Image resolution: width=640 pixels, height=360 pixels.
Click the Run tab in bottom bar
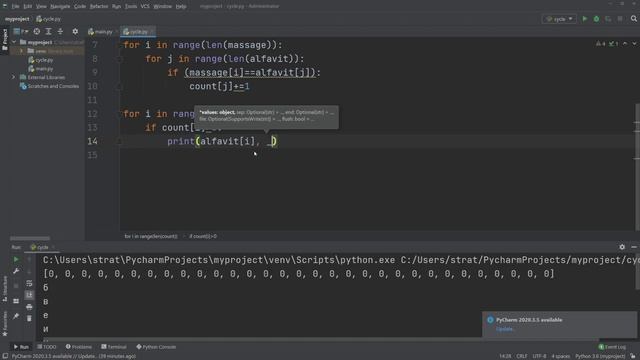(x=21, y=347)
